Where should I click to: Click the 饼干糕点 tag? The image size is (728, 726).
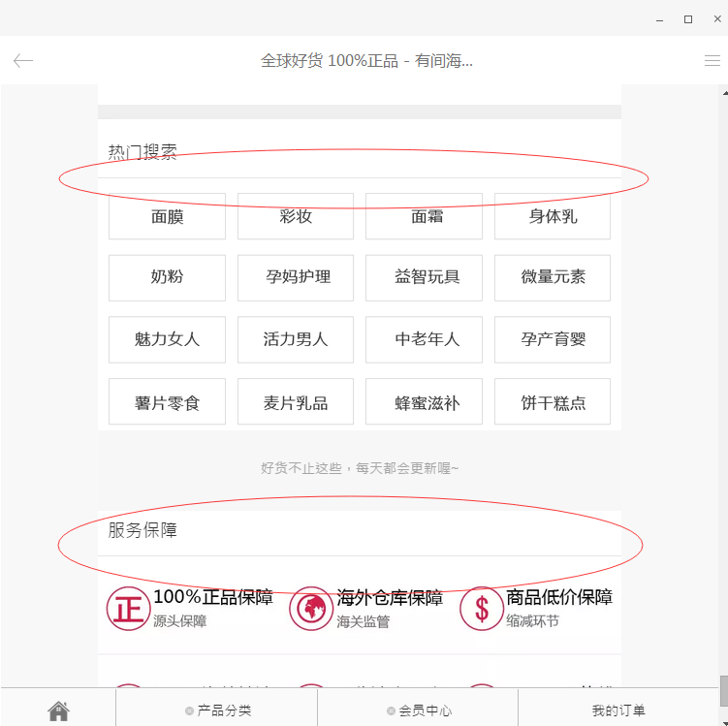pyautogui.click(x=553, y=402)
